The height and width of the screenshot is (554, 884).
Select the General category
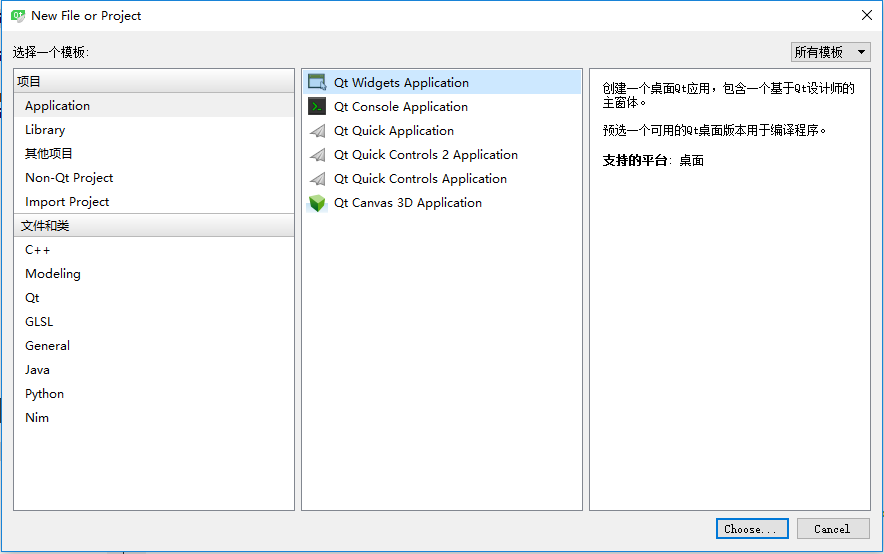(x=153, y=345)
